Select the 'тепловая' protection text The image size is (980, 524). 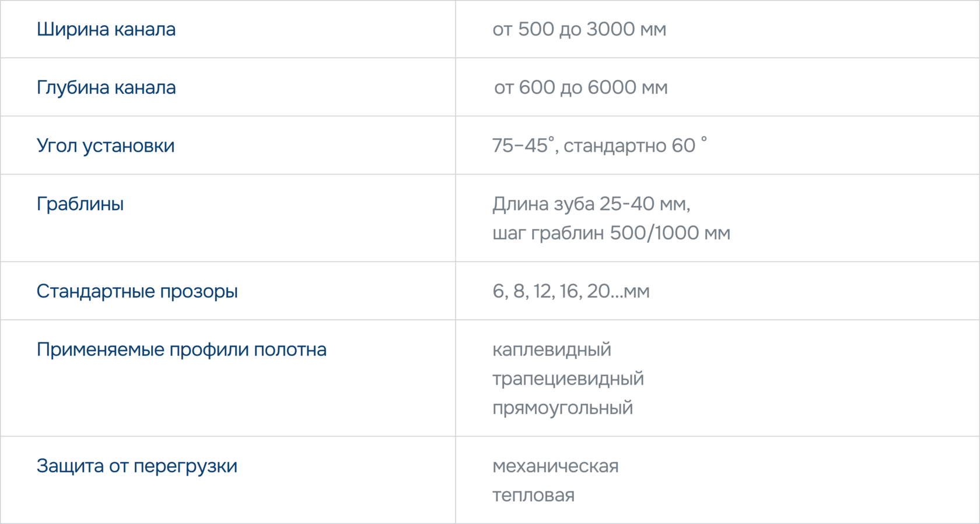[x=534, y=495]
